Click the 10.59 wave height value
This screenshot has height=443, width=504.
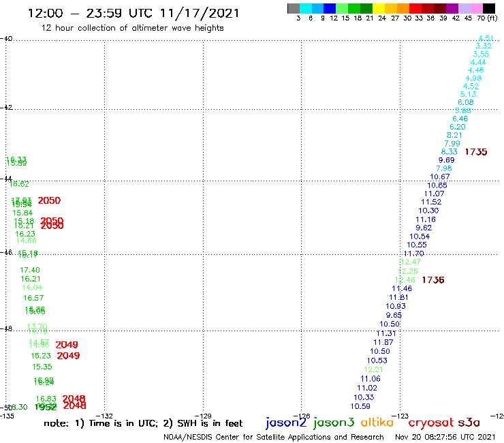coord(360,406)
